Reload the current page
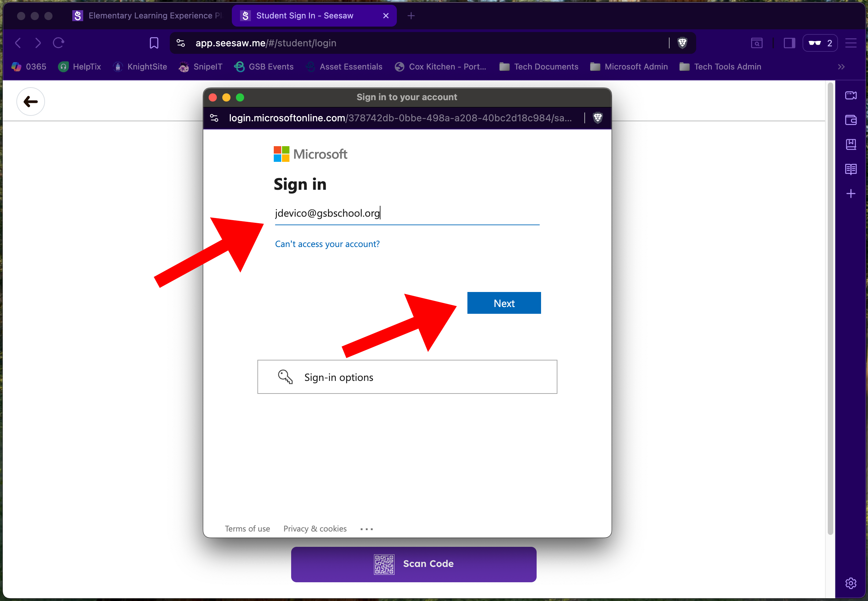The image size is (868, 601). coord(58,43)
